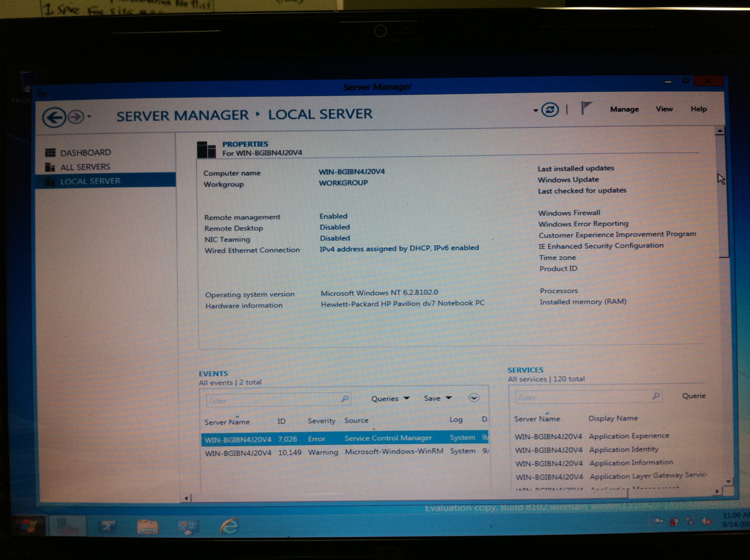Viewport: 750px width, 560px height.
Task: Open the Start button on taskbar
Action: tap(28, 526)
